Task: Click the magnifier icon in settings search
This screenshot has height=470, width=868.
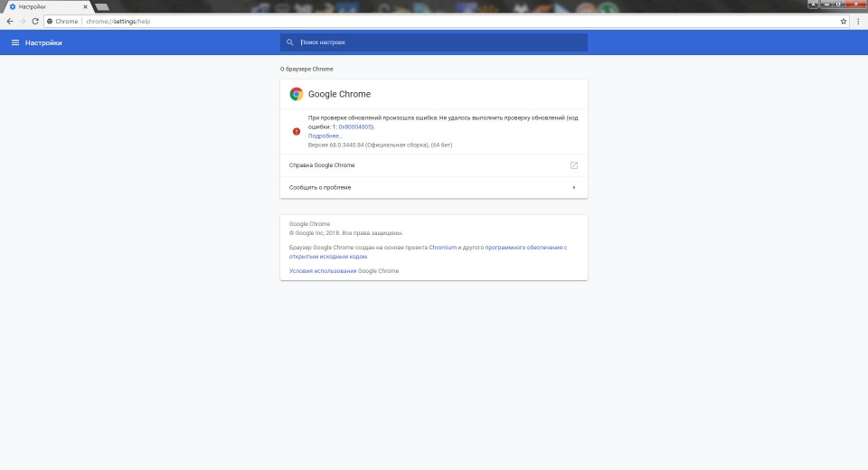Action: [x=289, y=42]
